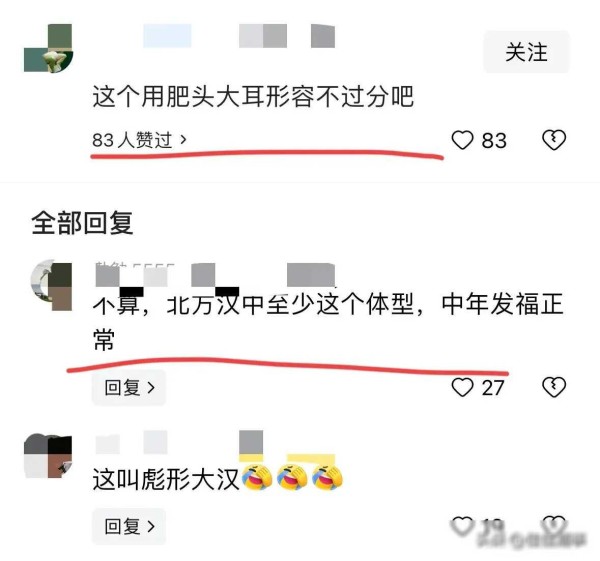The height and width of the screenshot is (561, 600).
Task: Open avatar of the 彪形大汉 replier
Action: (48, 456)
